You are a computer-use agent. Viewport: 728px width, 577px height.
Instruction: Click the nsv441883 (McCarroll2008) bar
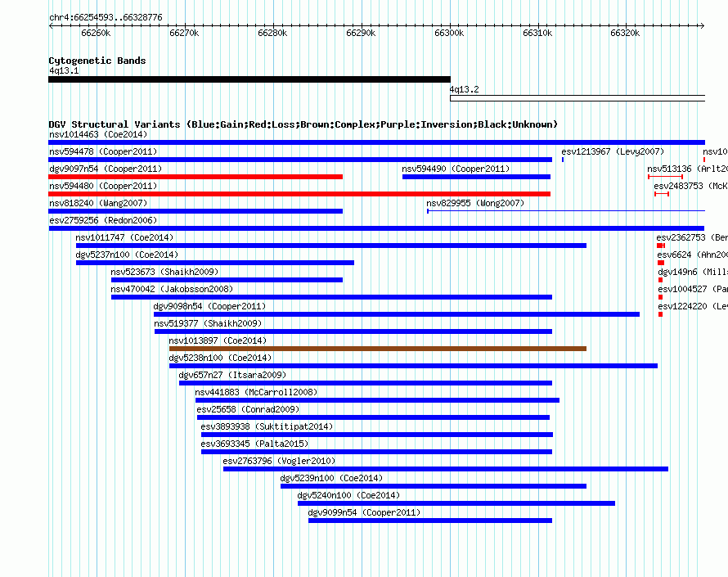coord(377,400)
